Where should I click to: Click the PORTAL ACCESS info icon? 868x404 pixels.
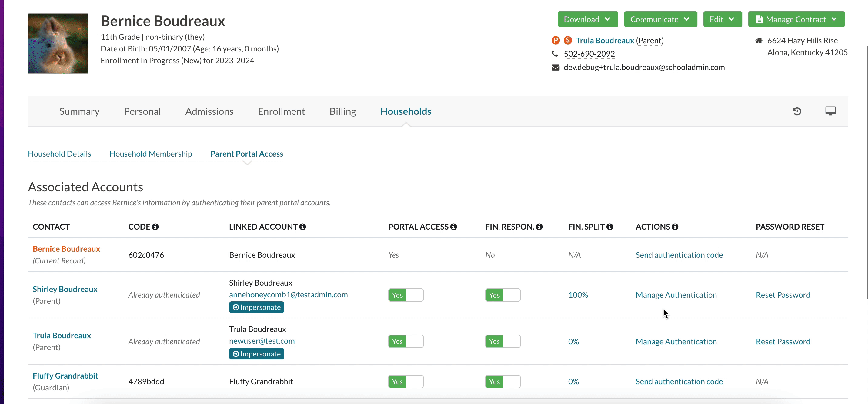tap(453, 227)
